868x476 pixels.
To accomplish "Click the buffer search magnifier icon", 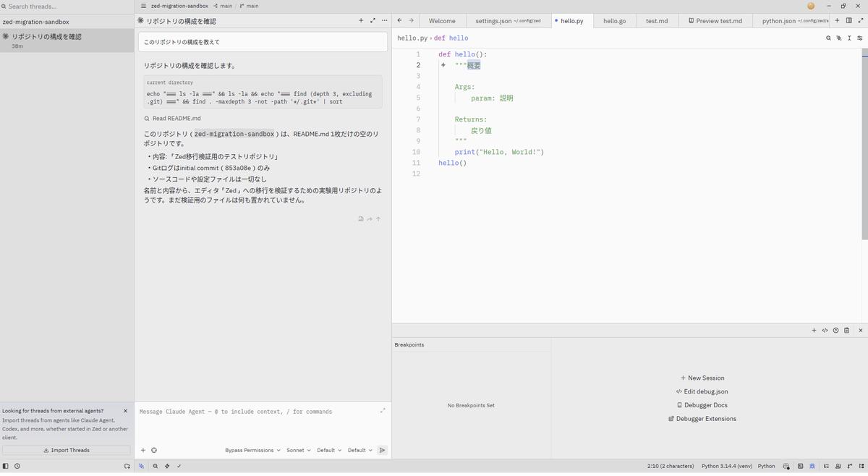I will click(828, 38).
